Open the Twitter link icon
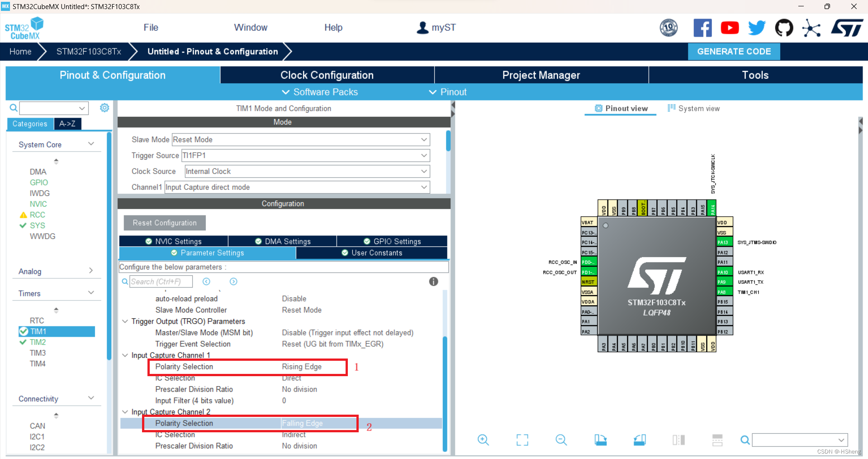 point(757,28)
